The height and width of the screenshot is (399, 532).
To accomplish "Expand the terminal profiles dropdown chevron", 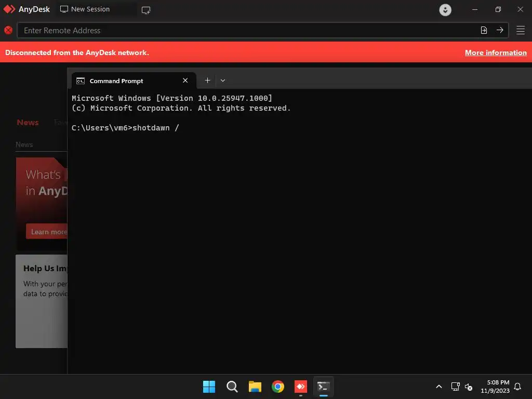I will coord(223,81).
